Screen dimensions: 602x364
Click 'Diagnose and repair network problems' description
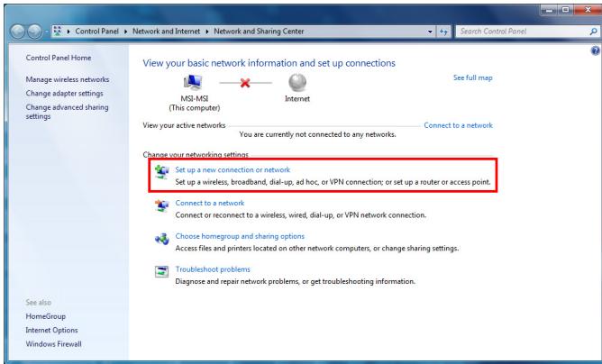tap(296, 281)
